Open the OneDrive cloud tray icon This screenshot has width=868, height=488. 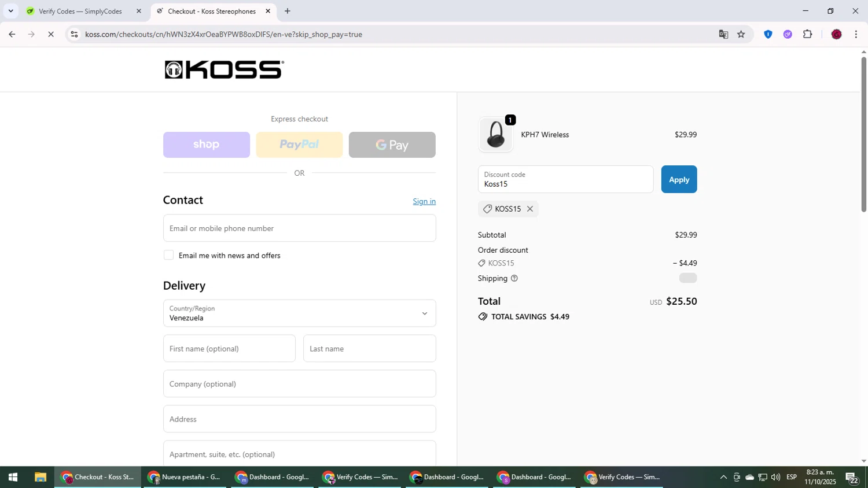pyautogui.click(x=749, y=477)
